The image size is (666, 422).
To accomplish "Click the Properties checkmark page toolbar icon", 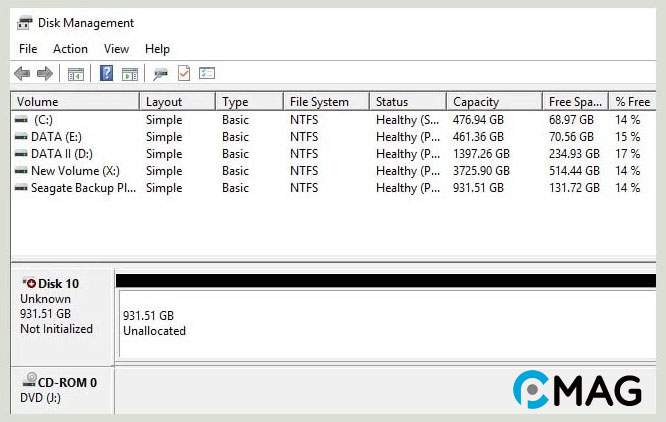I will coord(183,73).
